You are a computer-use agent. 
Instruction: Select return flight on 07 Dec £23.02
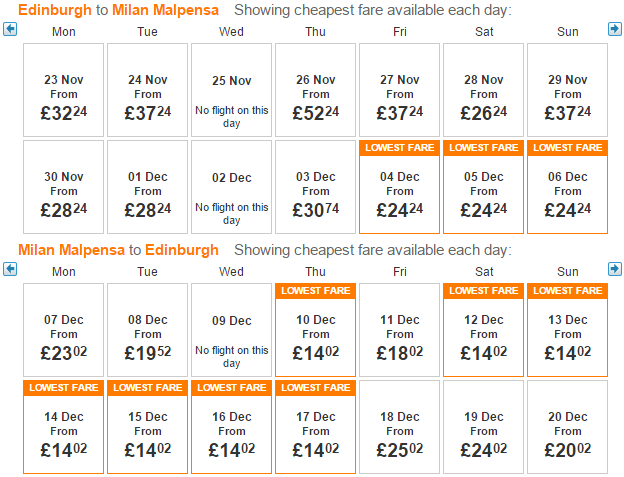pos(63,330)
